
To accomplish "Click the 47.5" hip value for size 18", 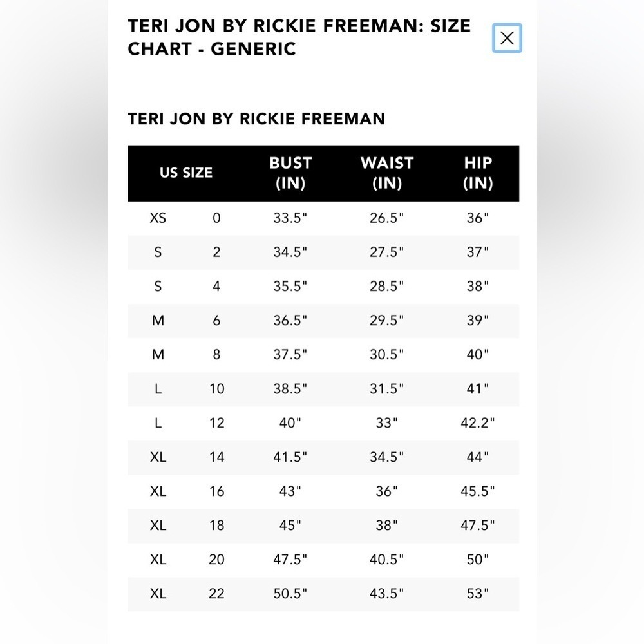I will point(477,526).
